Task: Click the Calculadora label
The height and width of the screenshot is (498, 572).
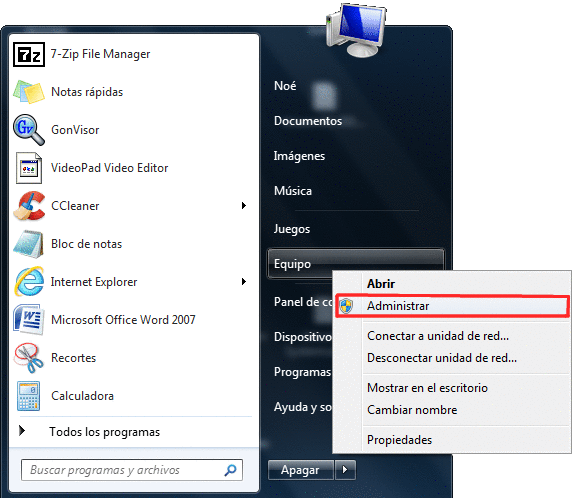Action: pyautogui.click(x=82, y=396)
